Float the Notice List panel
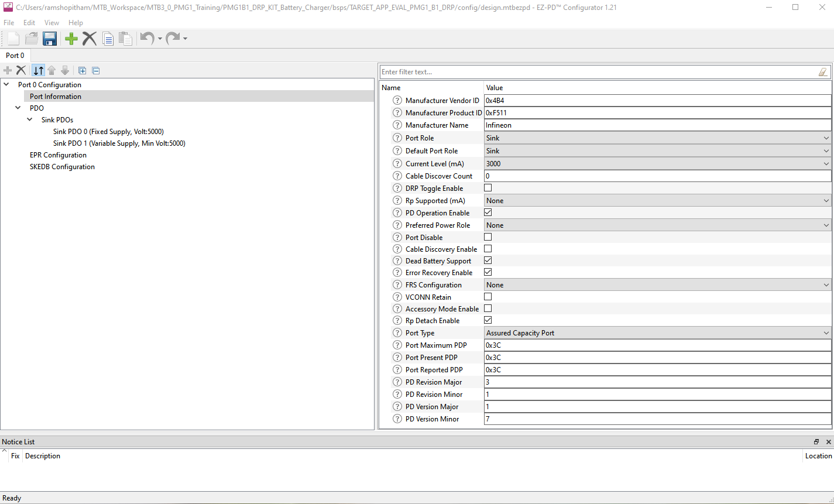This screenshot has height=504, width=834. click(x=816, y=442)
